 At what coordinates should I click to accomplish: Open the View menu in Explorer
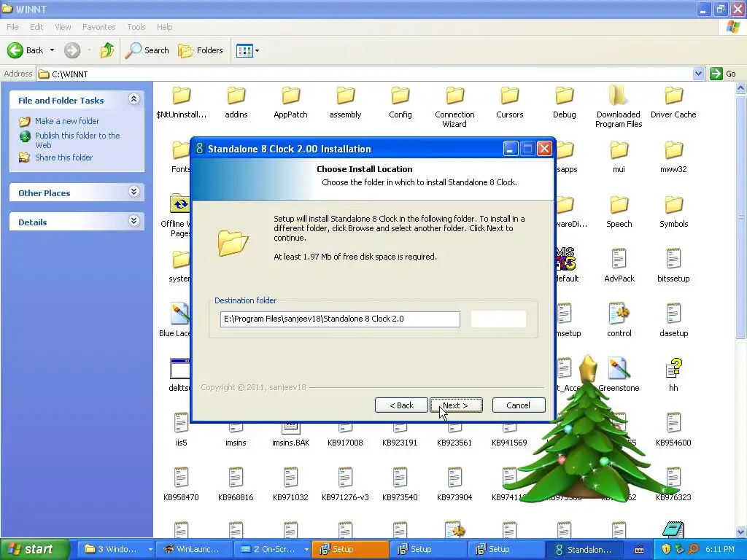pyautogui.click(x=63, y=27)
